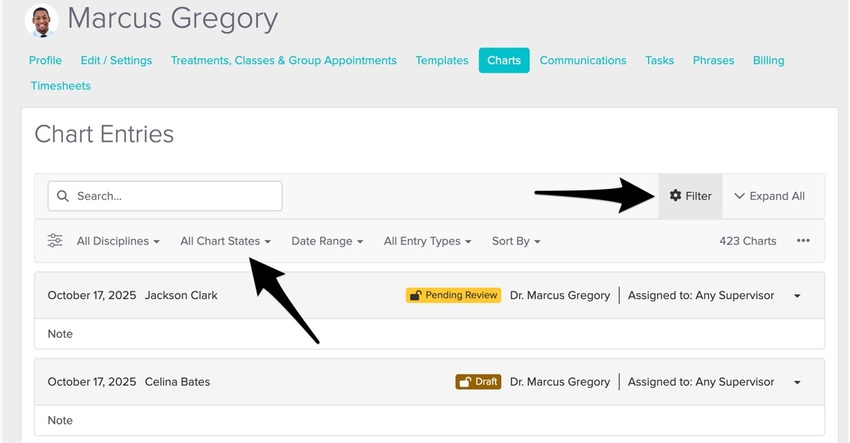Expand Celina Bates chart entry caret
This screenshot has height=443, width=850.
tap(797, 382)
